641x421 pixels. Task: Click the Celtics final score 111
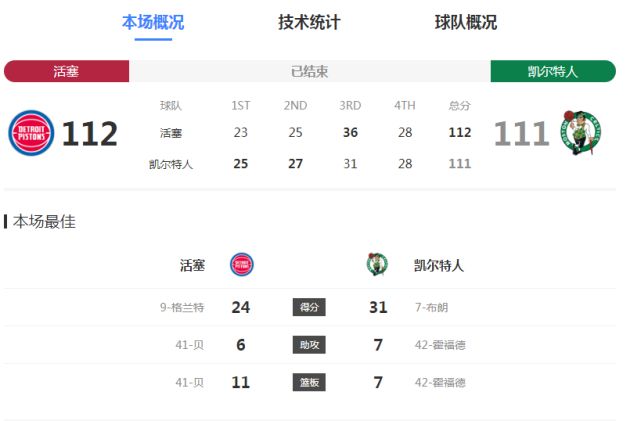click(521, 133)
